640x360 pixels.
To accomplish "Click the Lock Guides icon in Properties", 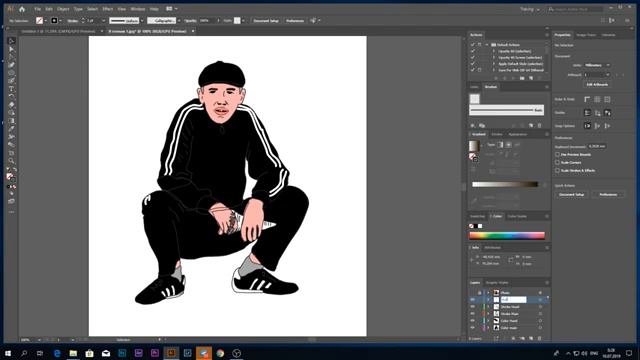I will coord(597,113).
